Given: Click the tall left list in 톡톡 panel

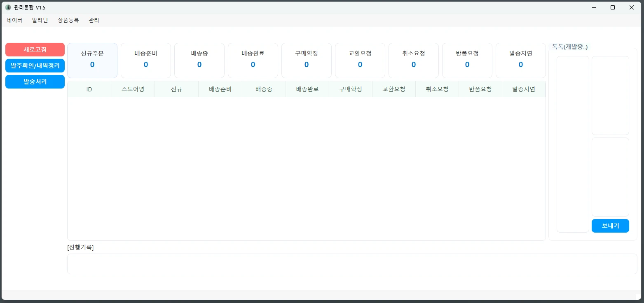Looking at the screenshot, I should (x=573, y=145).
